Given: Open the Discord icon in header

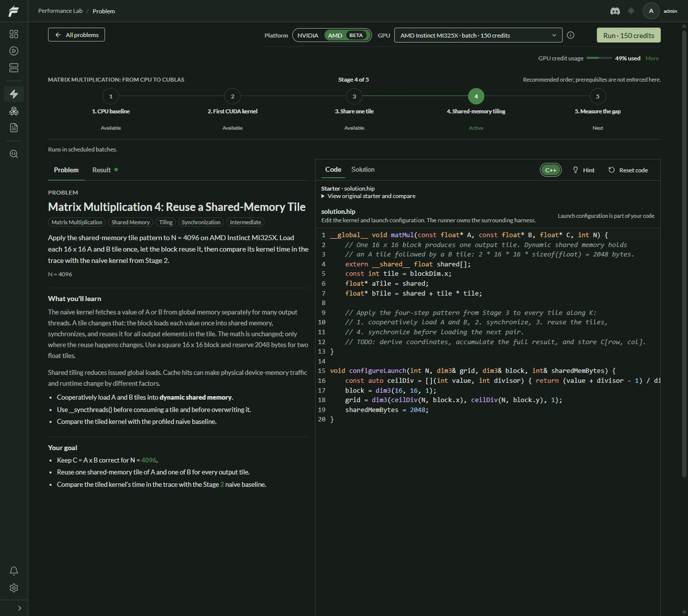Looking at the screenshot, I should 615,11.
